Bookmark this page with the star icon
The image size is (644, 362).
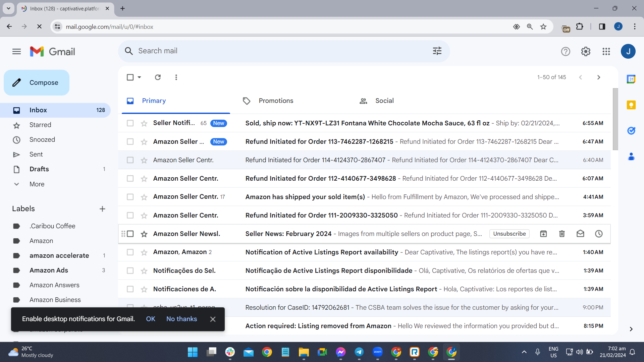pos(543,27)
